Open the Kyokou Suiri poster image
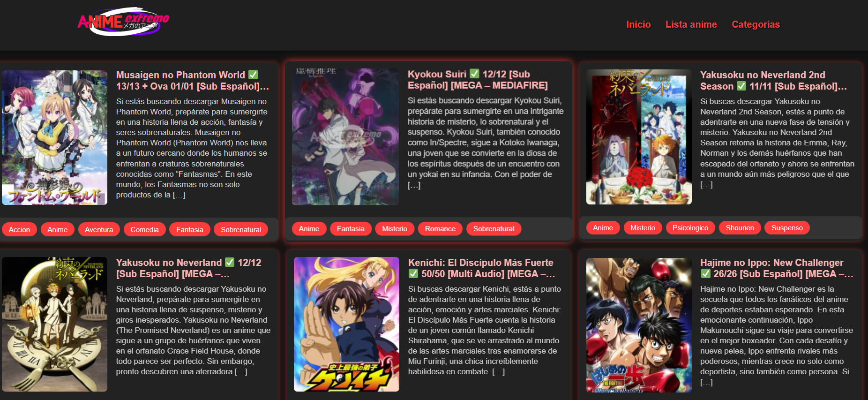 pyautogui.click(x=345, y=136)
